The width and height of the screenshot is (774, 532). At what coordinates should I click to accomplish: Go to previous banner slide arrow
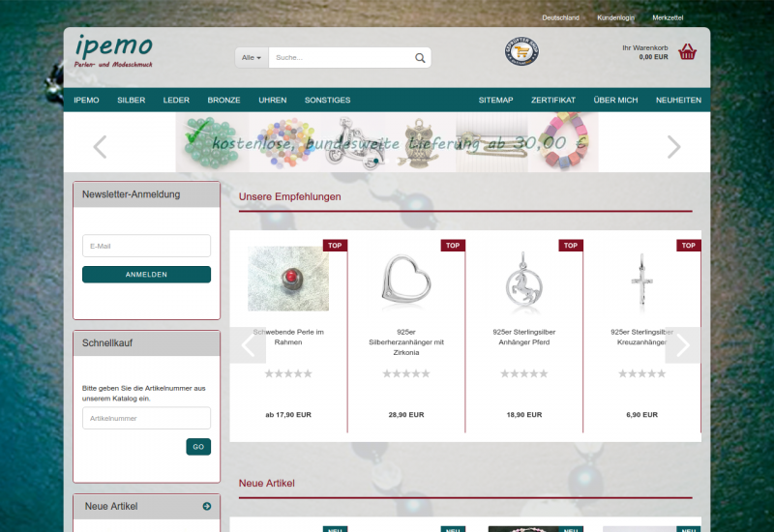(x=100, y=147)
